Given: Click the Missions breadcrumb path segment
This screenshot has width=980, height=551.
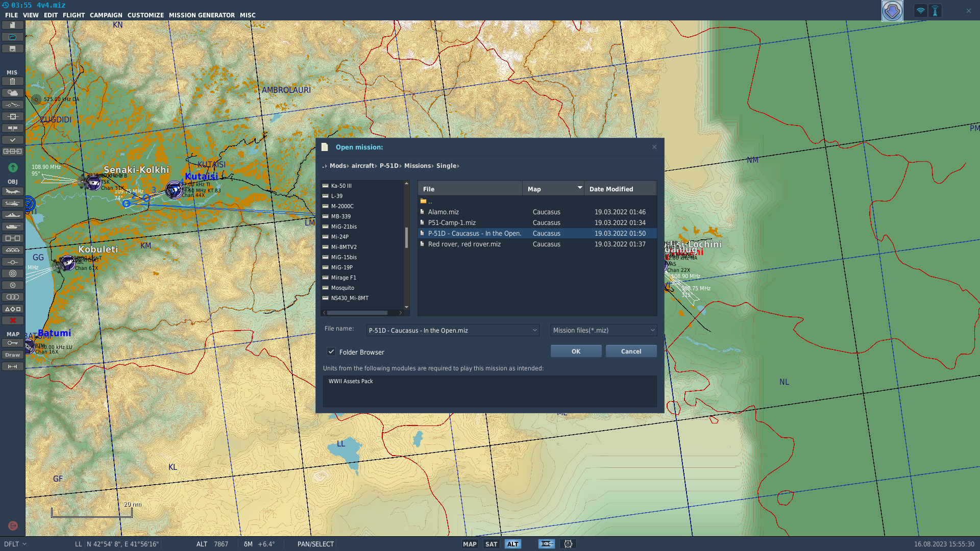Looking at the screenshot, I should click(417, 166).
